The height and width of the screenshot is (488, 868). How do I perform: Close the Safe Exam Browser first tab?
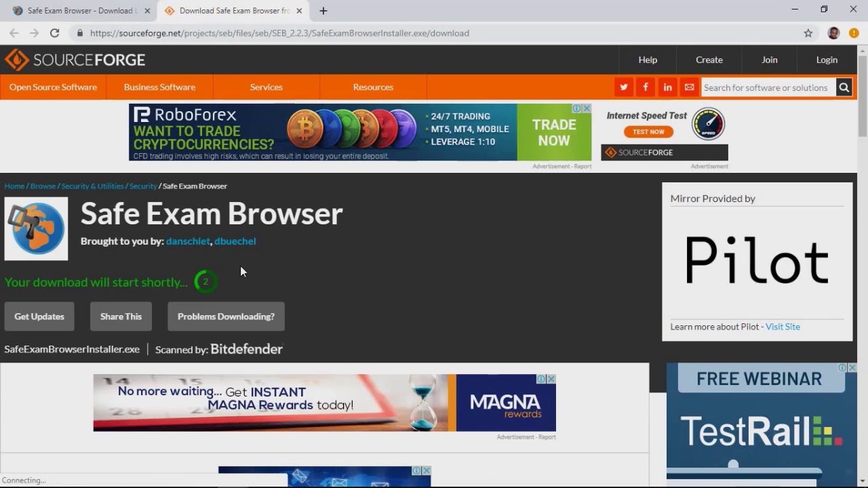(x=147, y=11)
